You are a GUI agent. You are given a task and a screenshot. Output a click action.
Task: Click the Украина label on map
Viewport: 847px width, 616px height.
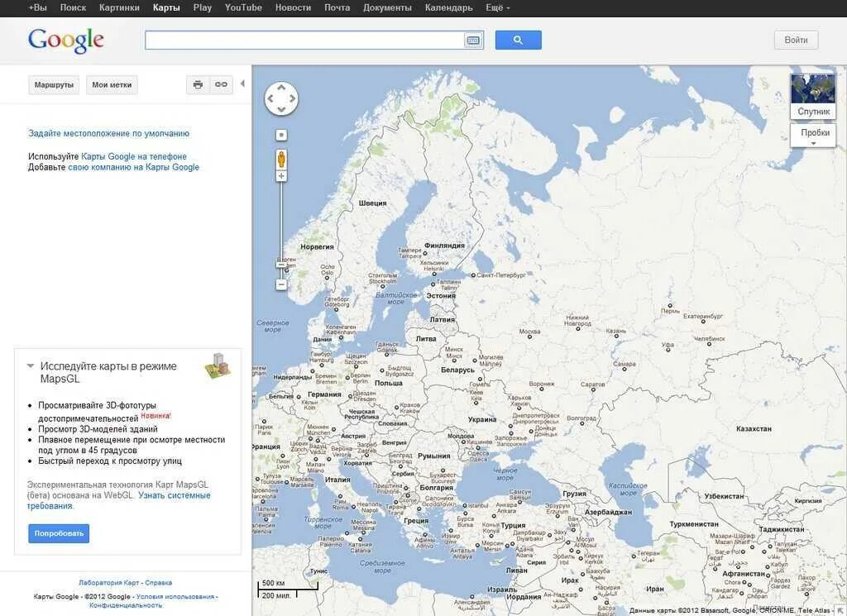pos(482,419)
